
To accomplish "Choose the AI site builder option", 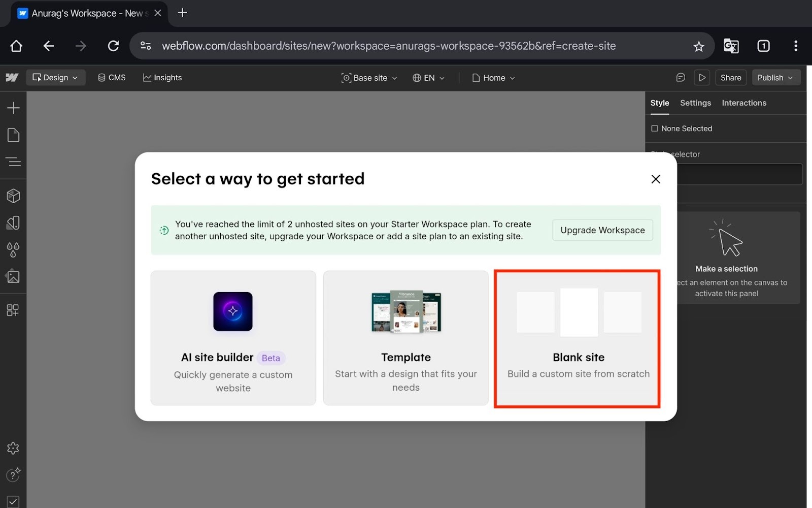I will tap(233, 338).
